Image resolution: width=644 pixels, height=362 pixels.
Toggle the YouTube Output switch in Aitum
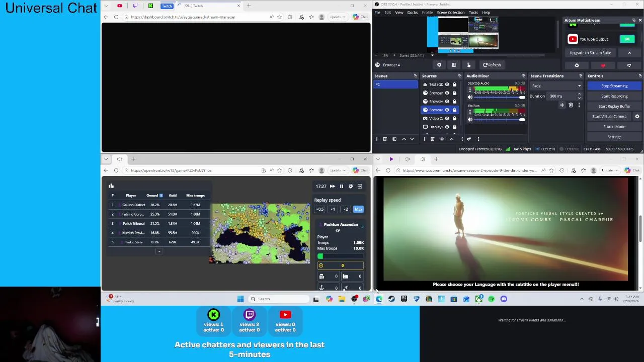[627, 39]
